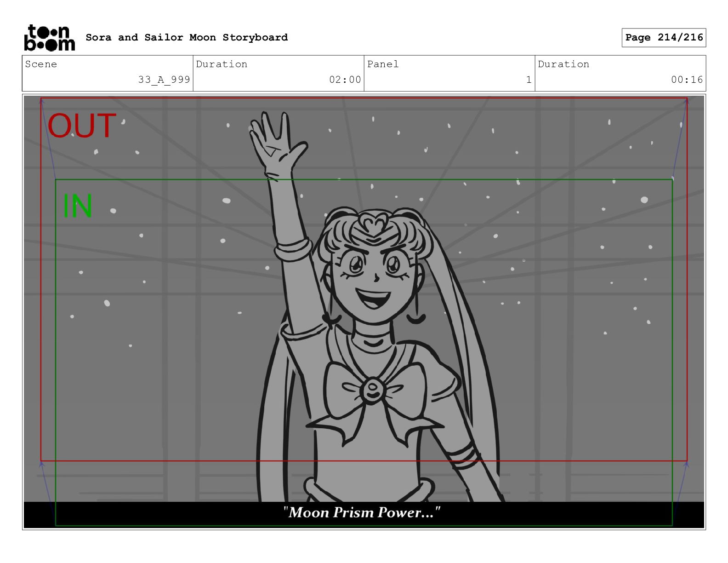Click the panel duration value "00:16"

(x=687, y=80)
